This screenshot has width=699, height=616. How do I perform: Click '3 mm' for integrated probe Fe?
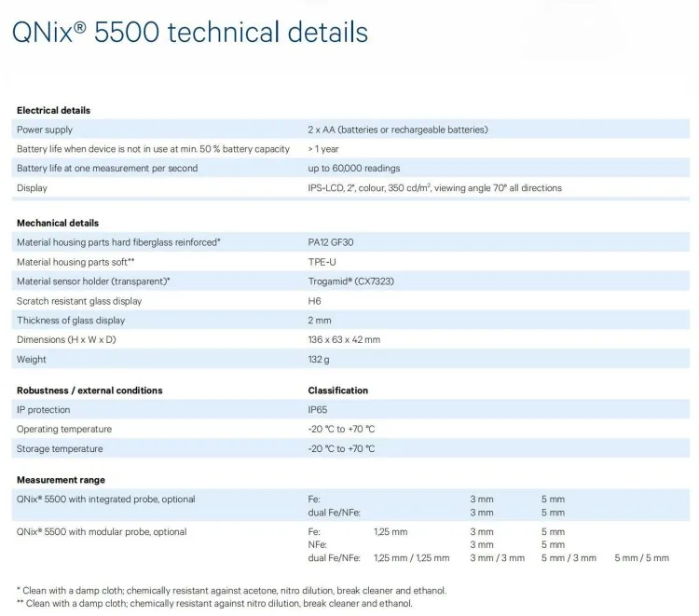482,500
